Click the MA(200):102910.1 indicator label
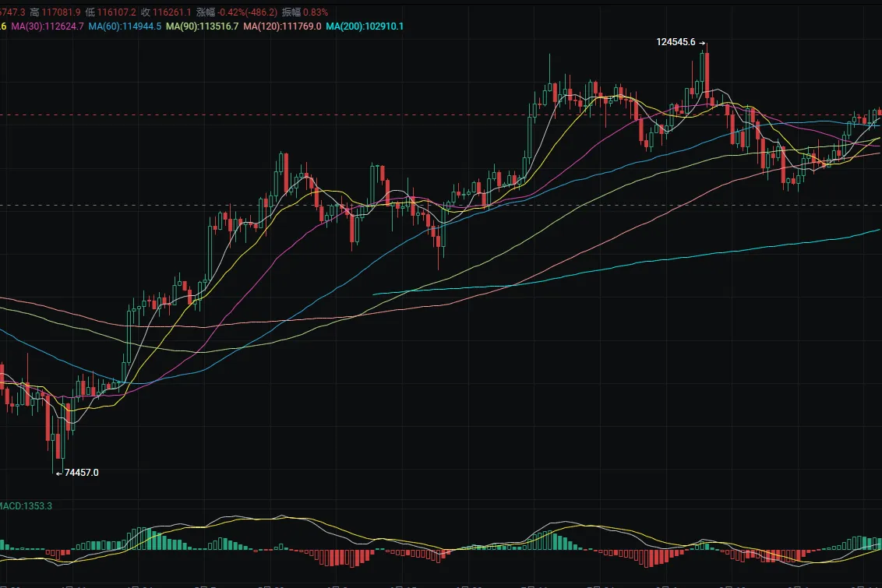882x588 pixels. pyautogui.click(x=365, y=26)
